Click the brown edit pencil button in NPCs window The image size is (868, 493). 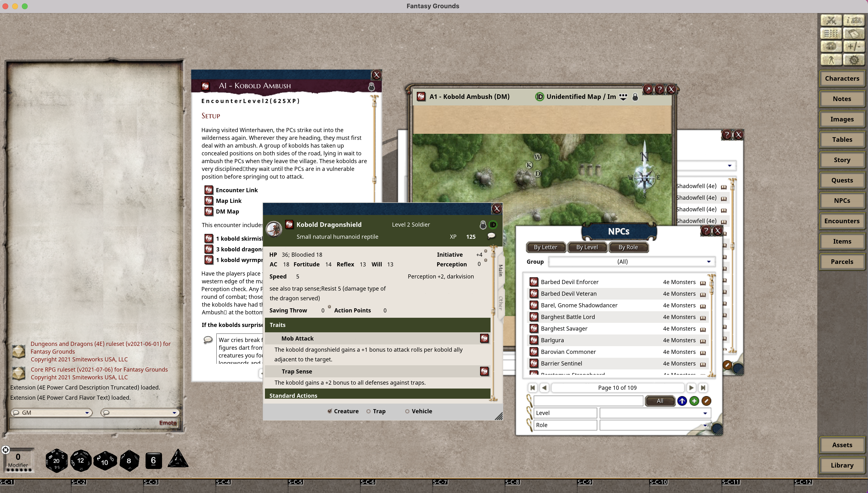coord(706,401)
